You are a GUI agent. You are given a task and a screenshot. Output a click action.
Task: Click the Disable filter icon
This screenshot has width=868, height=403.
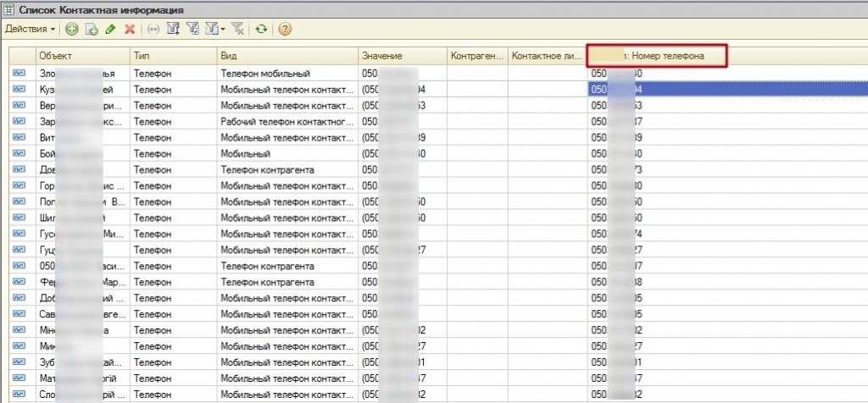coord(238,29)
